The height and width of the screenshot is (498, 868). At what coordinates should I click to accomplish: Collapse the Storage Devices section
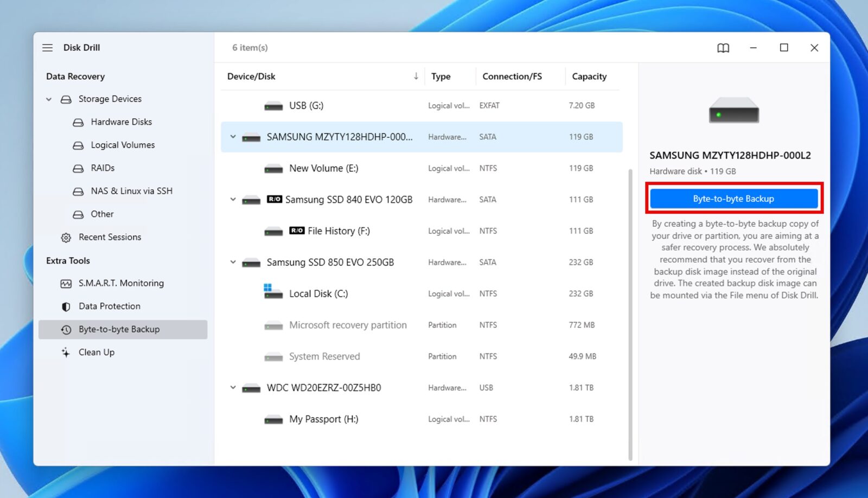click(48, 99)
